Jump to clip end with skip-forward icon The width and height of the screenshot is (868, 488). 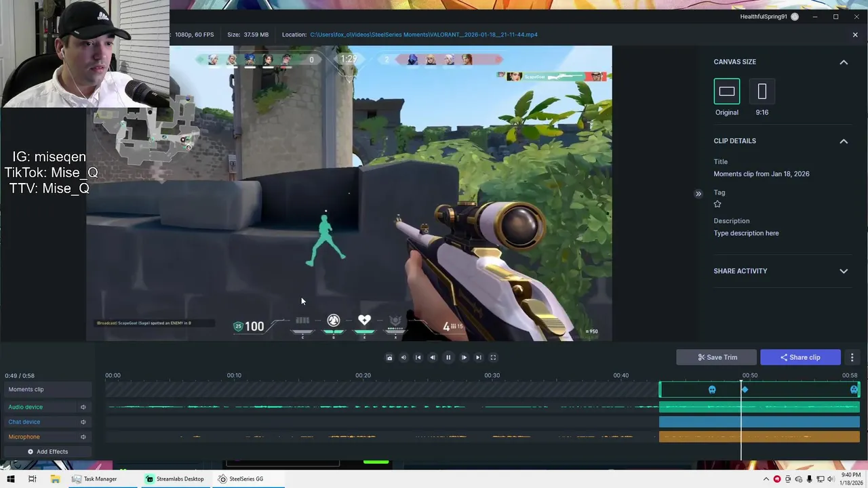click(x=479, y=357)
